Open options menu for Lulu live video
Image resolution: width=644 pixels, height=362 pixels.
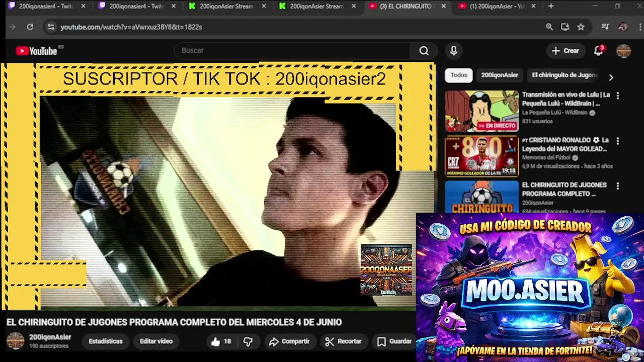(x=618, y=96)
